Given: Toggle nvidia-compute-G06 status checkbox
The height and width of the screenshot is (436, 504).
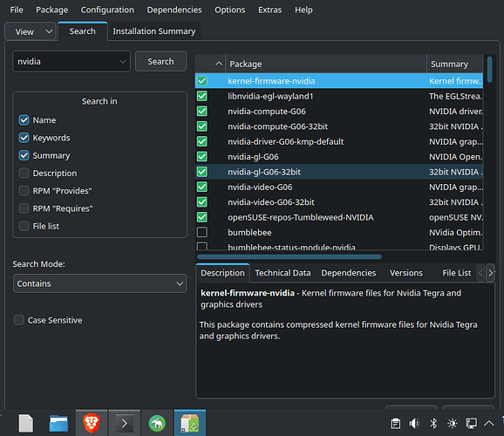Looking at the screenshot, I should tap(201, 111).
